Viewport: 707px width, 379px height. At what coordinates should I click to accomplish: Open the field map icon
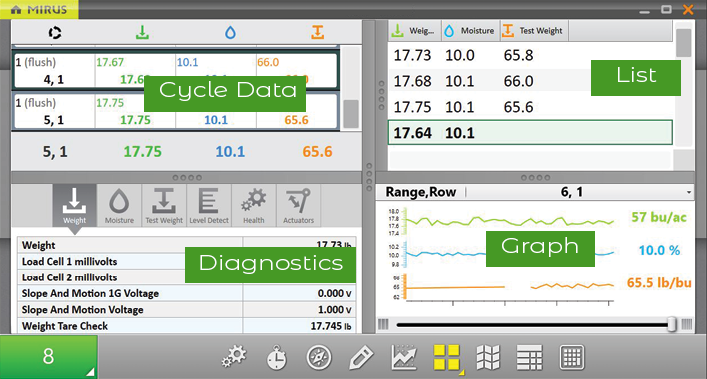click(x=488, y=357)
